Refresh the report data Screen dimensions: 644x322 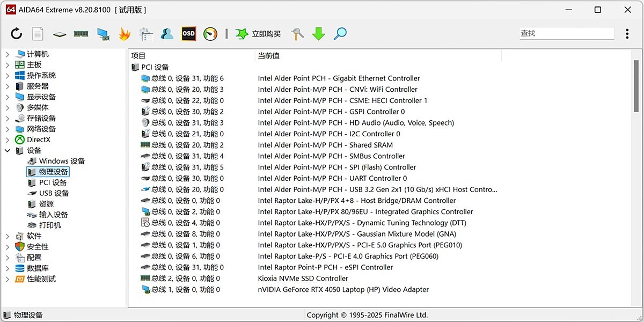pyautogui.click(x=16, y=33)
